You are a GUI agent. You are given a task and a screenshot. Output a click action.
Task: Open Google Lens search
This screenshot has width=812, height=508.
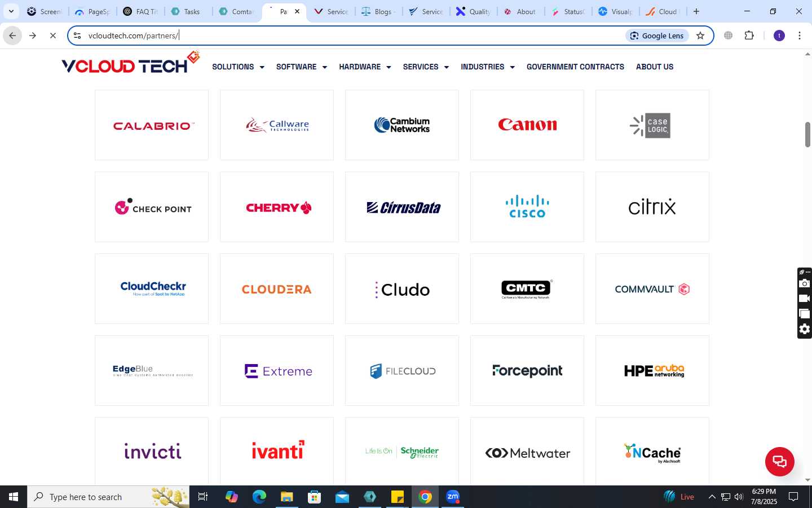657,36
